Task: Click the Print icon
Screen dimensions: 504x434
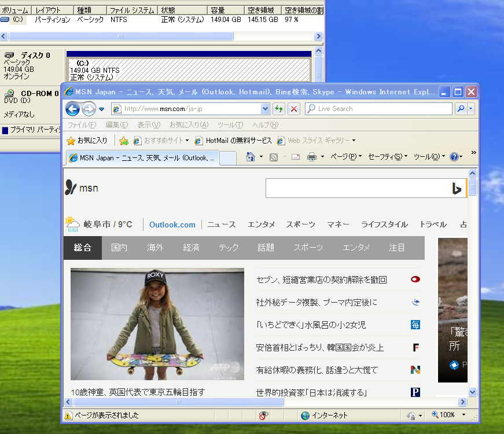Action: [311, 156]
